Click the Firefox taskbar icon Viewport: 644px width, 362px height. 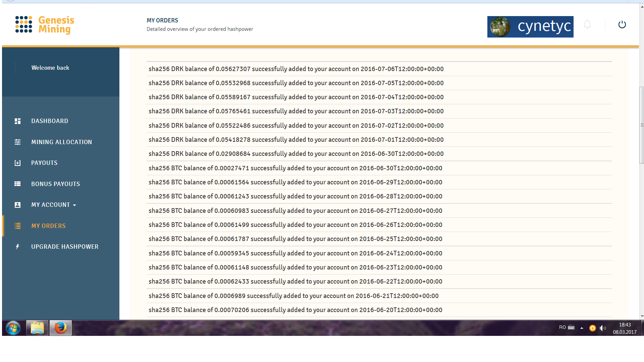coord(61,327)
